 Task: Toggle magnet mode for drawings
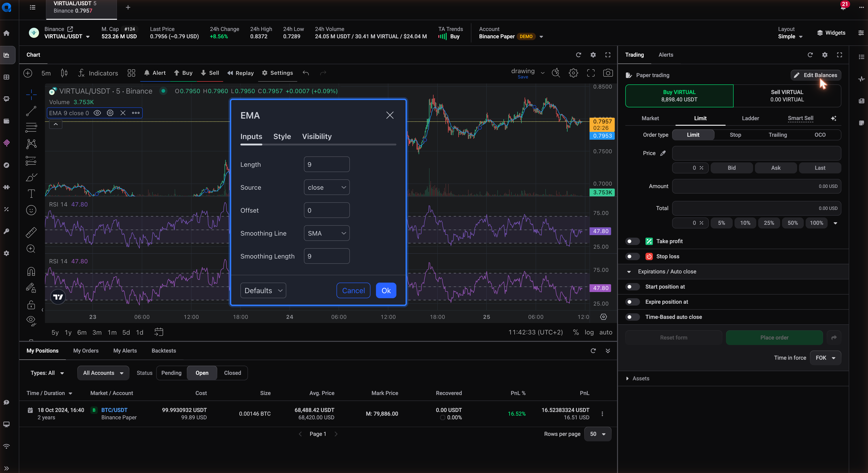[31, 271]
